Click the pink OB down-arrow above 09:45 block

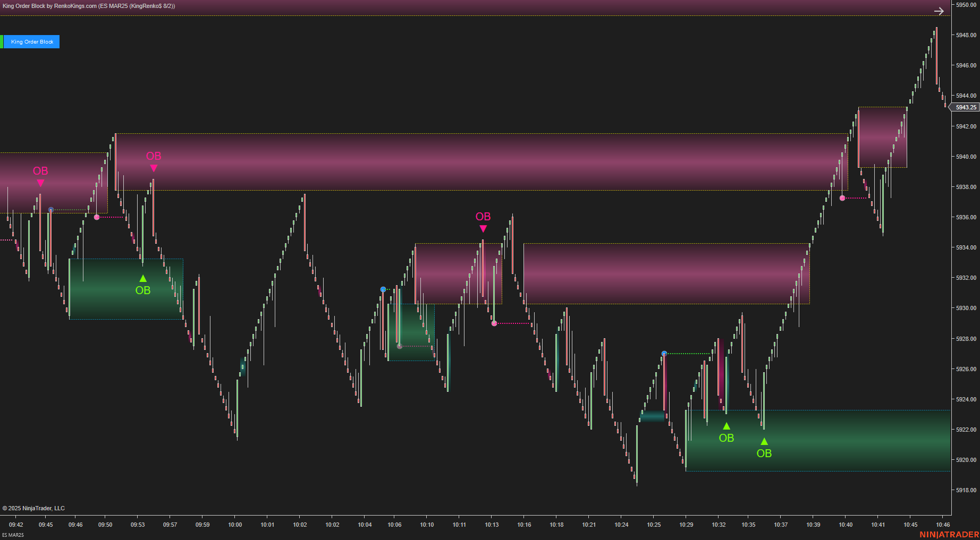[40, 183]
